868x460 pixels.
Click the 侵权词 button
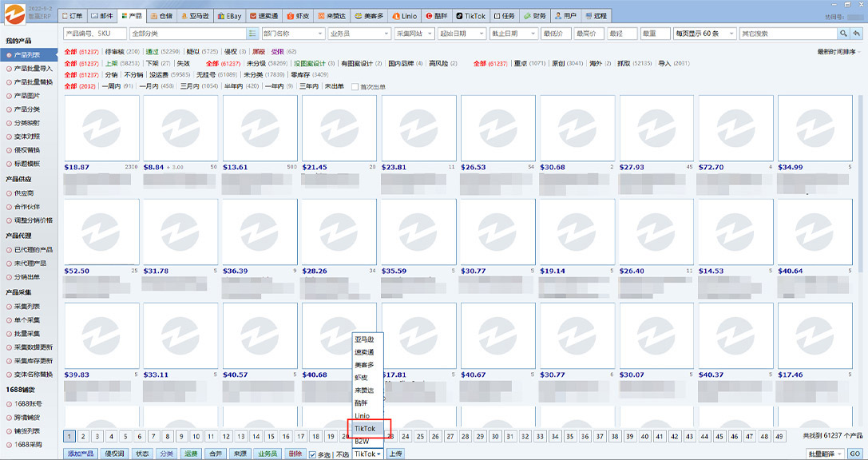(115, 454)
